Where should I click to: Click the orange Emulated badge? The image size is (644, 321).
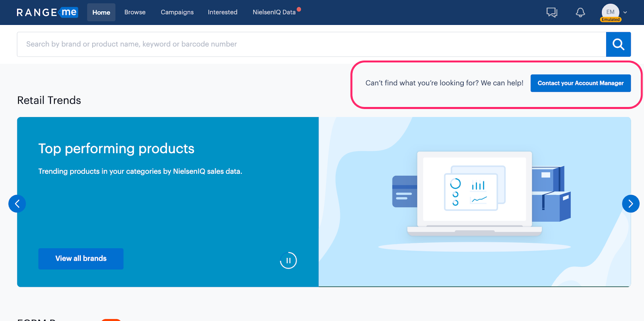[x=611, y=20]
